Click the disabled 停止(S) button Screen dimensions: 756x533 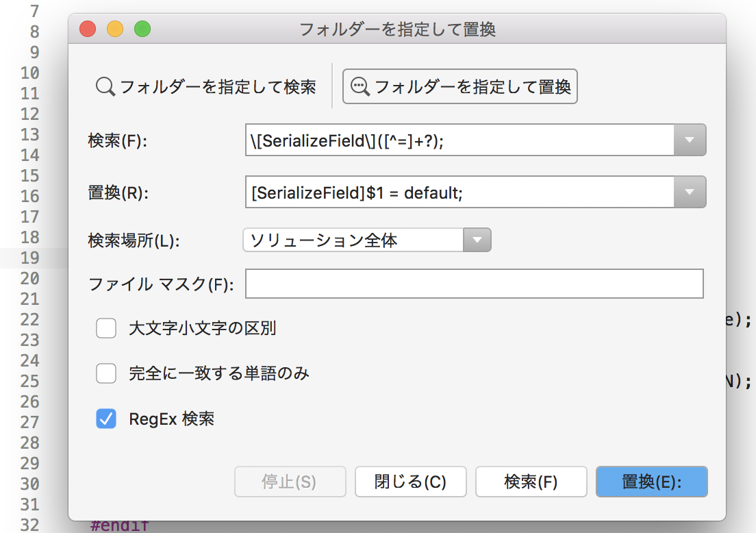point(289,482)
